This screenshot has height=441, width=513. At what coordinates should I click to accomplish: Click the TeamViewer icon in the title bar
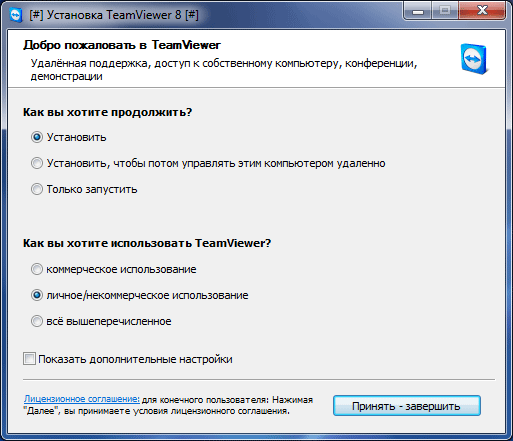coord(15,15)
